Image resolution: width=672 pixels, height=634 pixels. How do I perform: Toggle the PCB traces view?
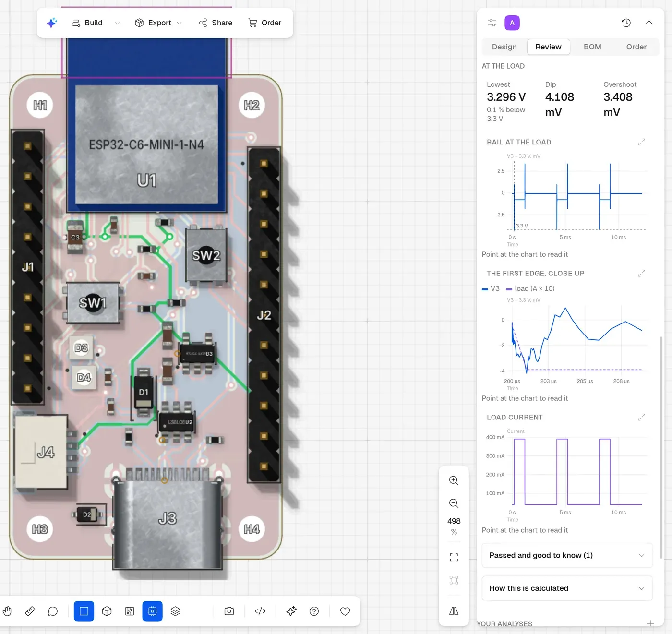pos(130,611)
